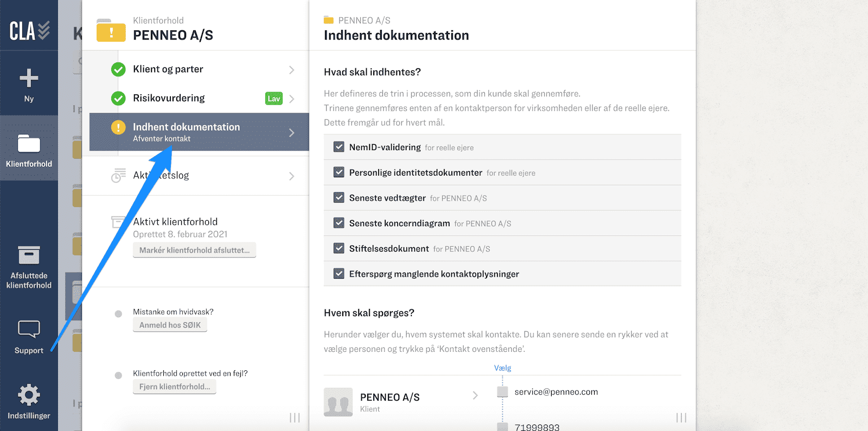
Task: Create new item with the Ny plus icon
Action: point(29,79)
